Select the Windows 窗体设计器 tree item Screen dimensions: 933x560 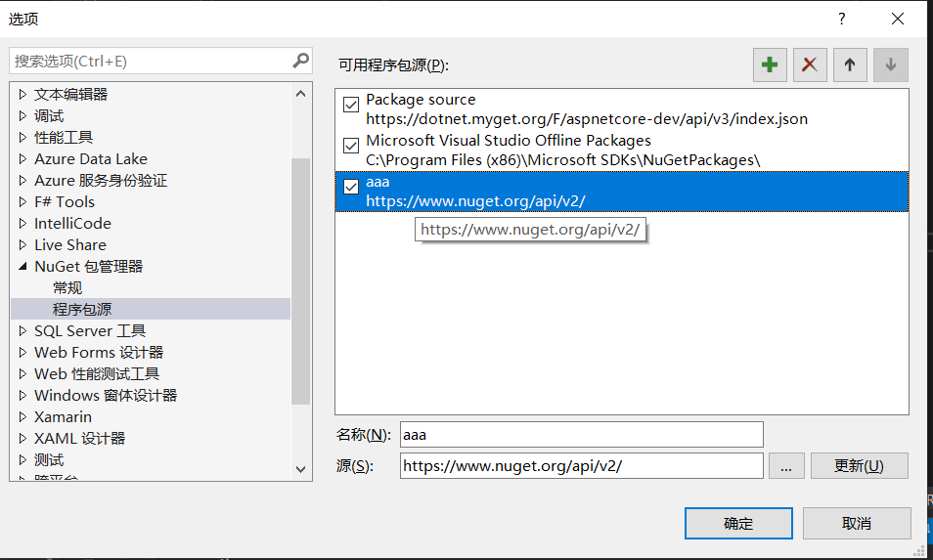tap(106, 396)
